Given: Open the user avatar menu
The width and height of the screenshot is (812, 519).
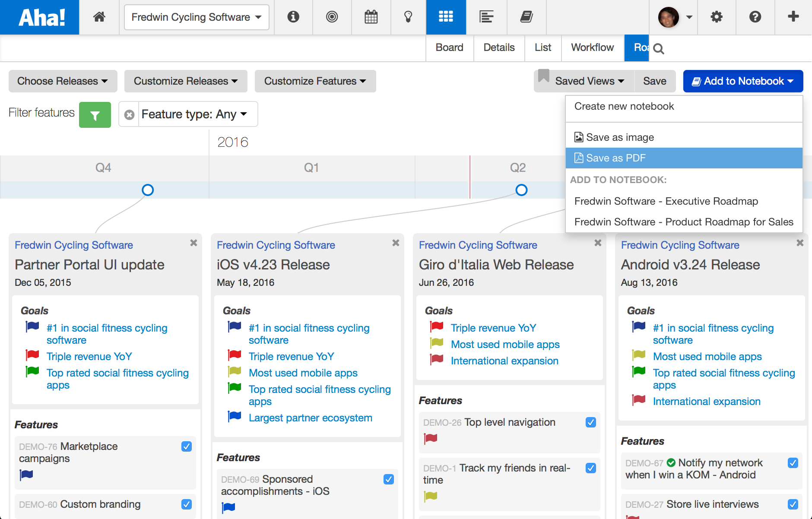Looking at the screenshot, I should click(x=675, y=17).
